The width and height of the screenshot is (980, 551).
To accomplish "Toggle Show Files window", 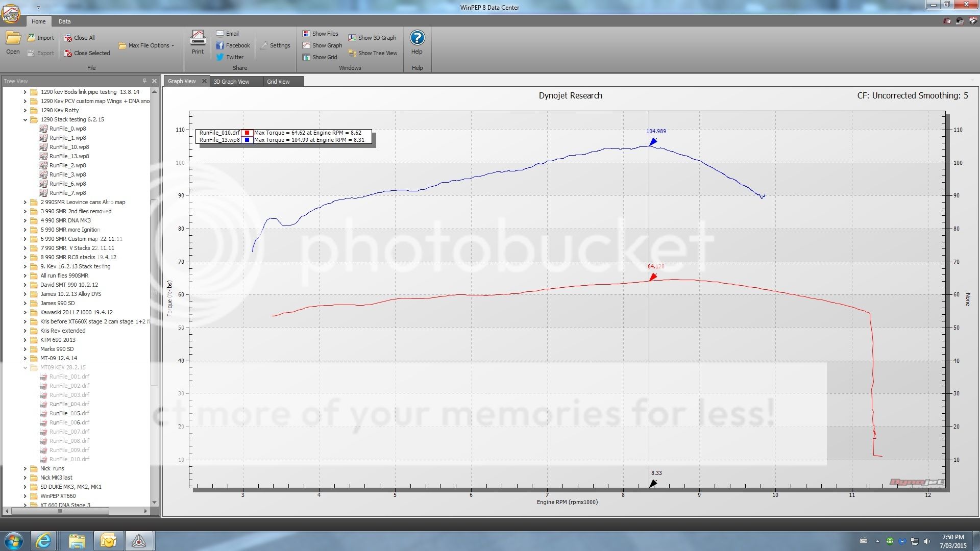I will [x=321, y=33].
